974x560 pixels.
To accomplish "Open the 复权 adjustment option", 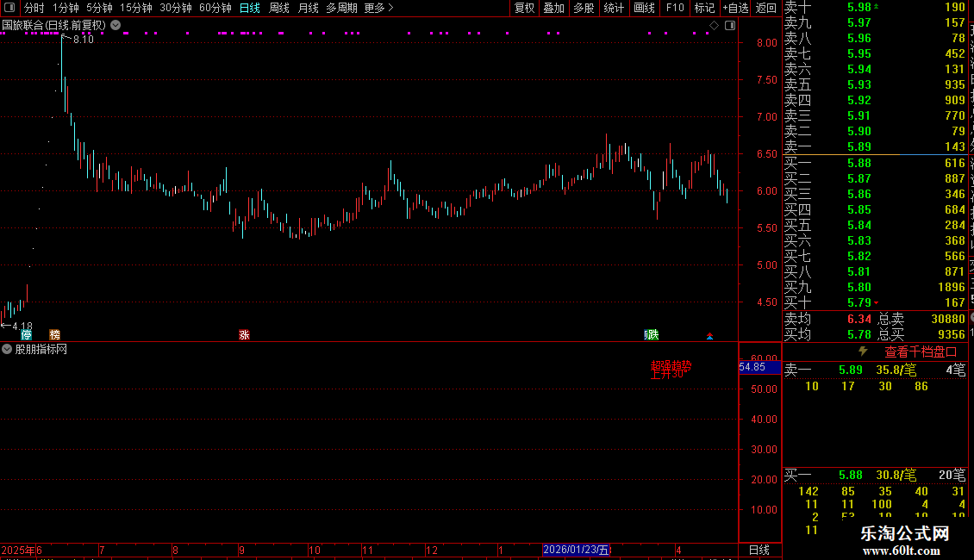I will tap(524, 8).
